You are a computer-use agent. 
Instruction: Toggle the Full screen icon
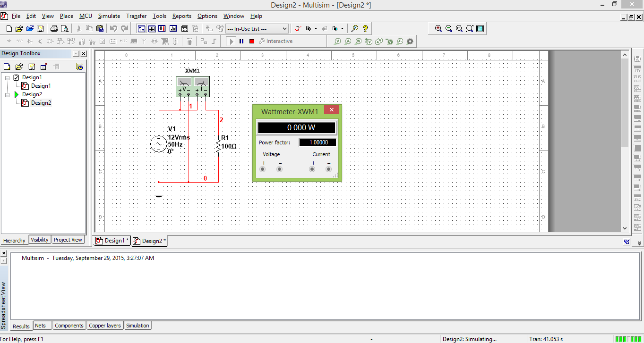click(x=480, y=29)
